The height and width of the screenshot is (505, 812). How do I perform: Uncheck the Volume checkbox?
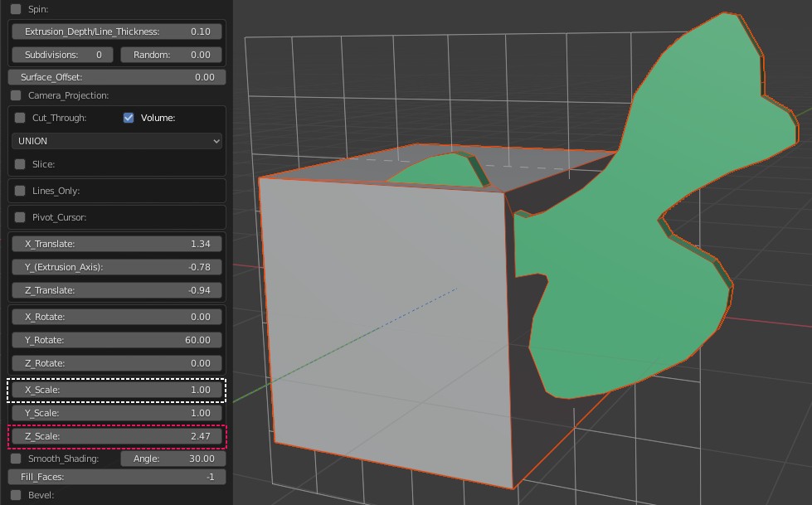tap(129, 118)
